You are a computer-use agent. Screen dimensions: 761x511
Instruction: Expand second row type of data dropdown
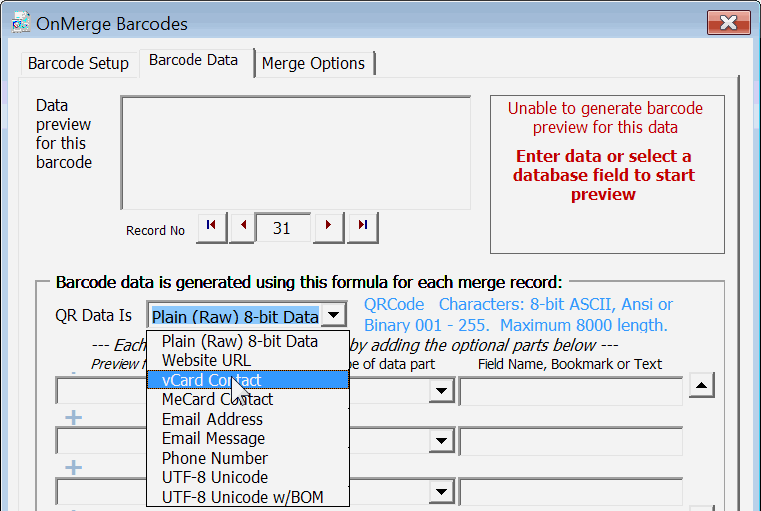click(441, 441)
